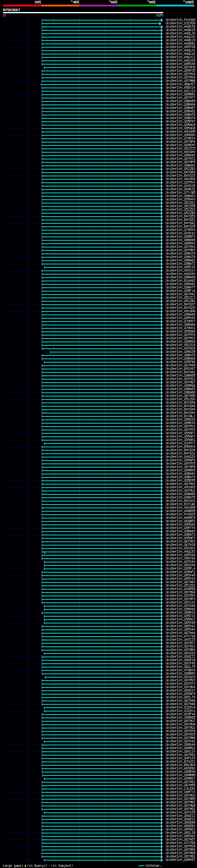The image size is (197, 868).
Task: Select the label UniRef100_A7X7D8
Action: click(180, 843)
